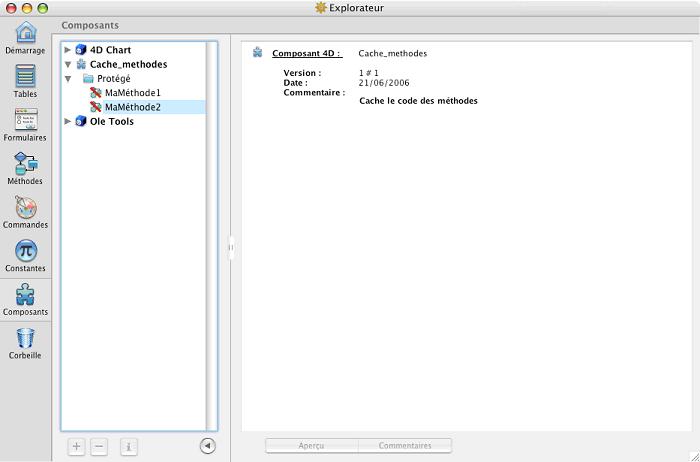This screenshot has height=462, width=700.
Task: Expand the Ole Tools component
Action: [x=68, y=122]
